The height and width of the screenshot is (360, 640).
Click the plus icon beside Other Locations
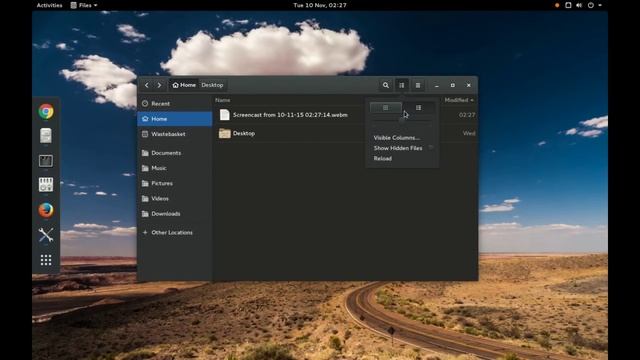(145, 232)
